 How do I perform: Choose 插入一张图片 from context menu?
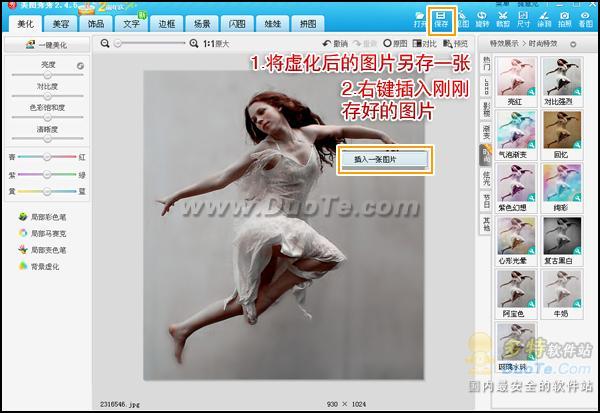(x=385, y=159)
